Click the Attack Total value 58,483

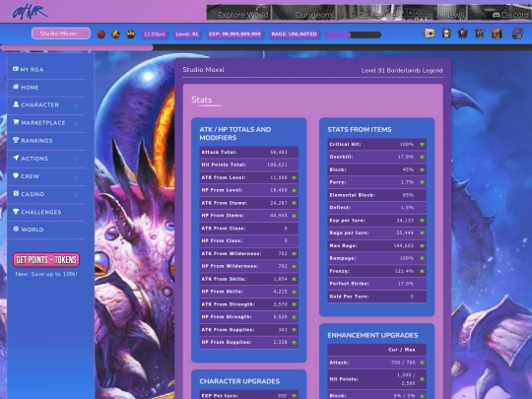click(279, 153)
